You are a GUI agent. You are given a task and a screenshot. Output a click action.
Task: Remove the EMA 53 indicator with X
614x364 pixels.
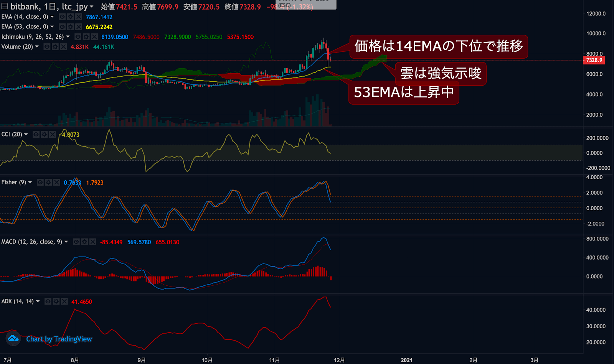[x=79, y=27]
